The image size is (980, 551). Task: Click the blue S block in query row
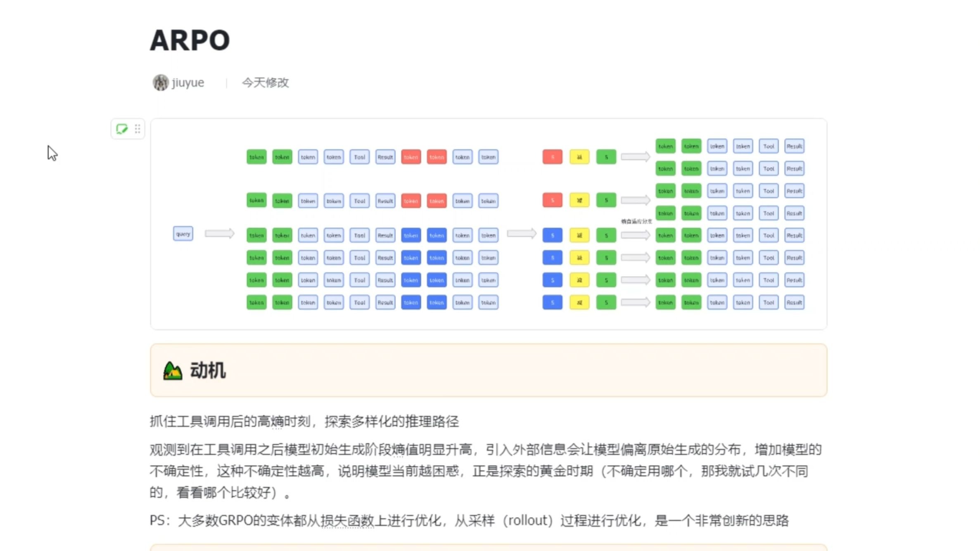(553, 235)
